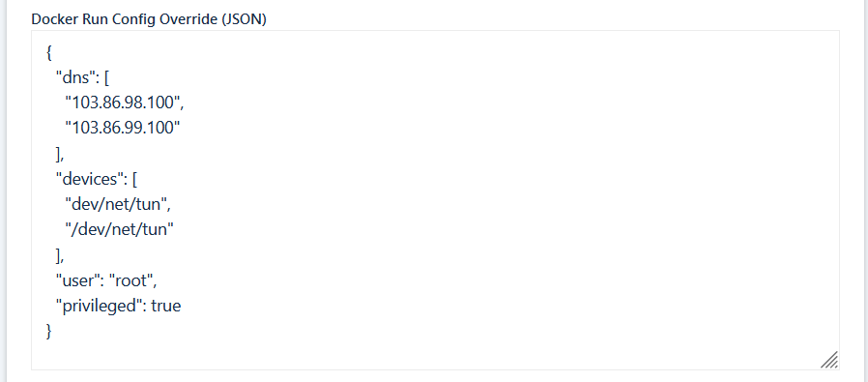Click the textarea resize handle icon
The width and height of the screenshot is (868, 382).
point(829,360)
